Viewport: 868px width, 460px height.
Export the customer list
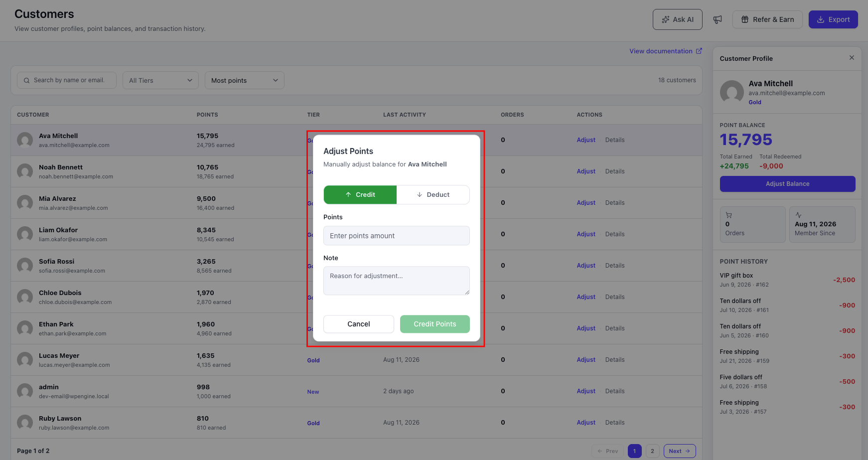tap(833, 19)
